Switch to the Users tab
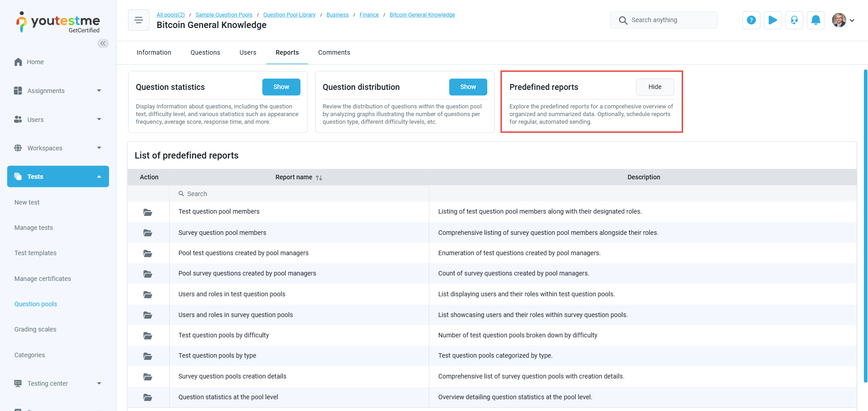The width and height of the screenshot is (868, 411). click(248, 52)
